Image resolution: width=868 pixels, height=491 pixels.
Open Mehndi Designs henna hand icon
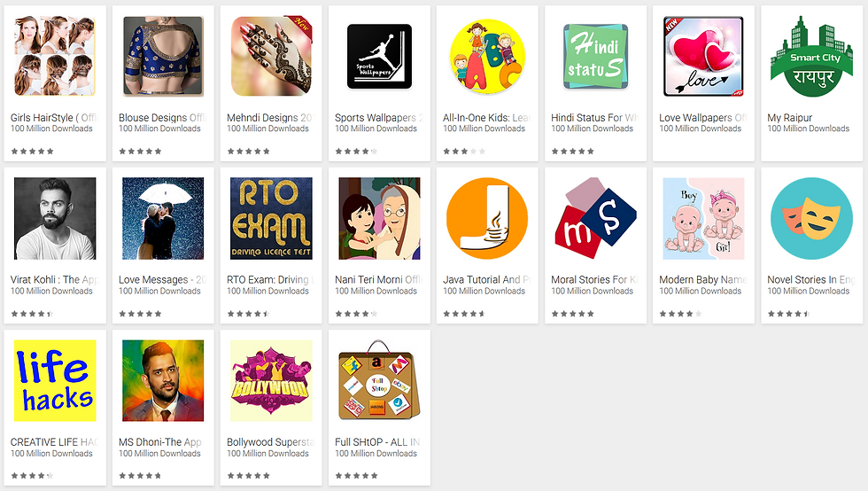tap(271, 56)
